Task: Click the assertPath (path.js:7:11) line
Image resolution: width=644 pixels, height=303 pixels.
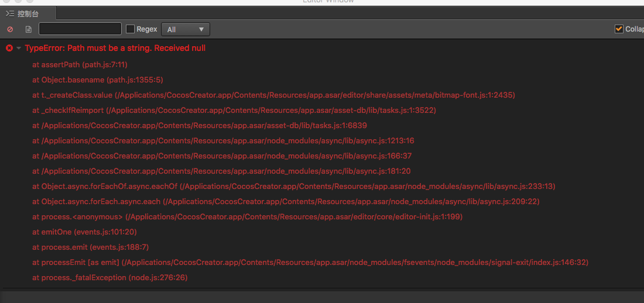Action: click(80, 64)
